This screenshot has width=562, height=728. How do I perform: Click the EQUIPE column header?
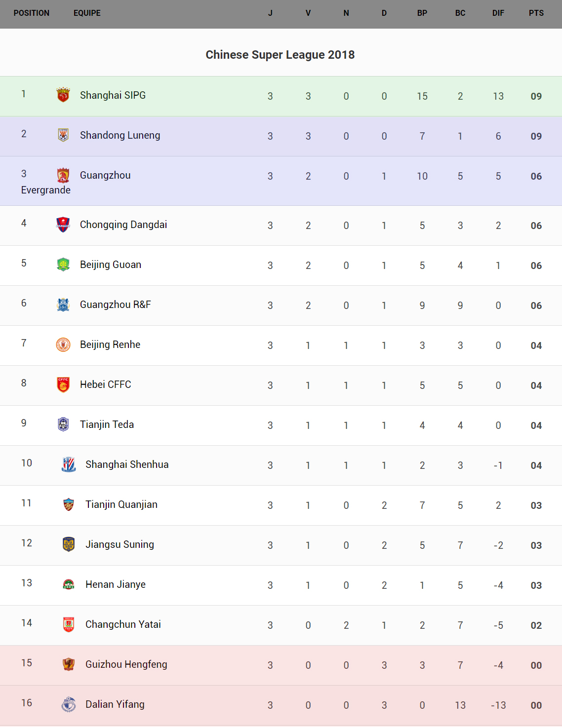[x=87, y=13]
